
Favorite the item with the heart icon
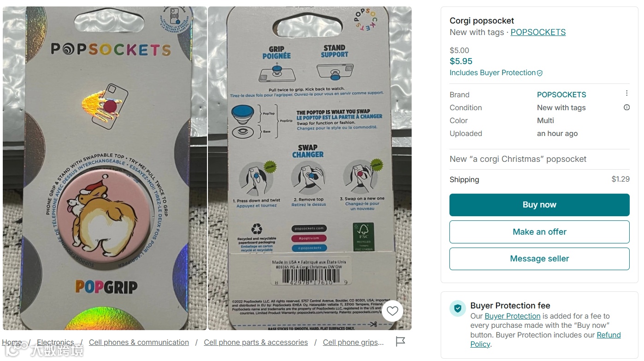tap(392, 311)
